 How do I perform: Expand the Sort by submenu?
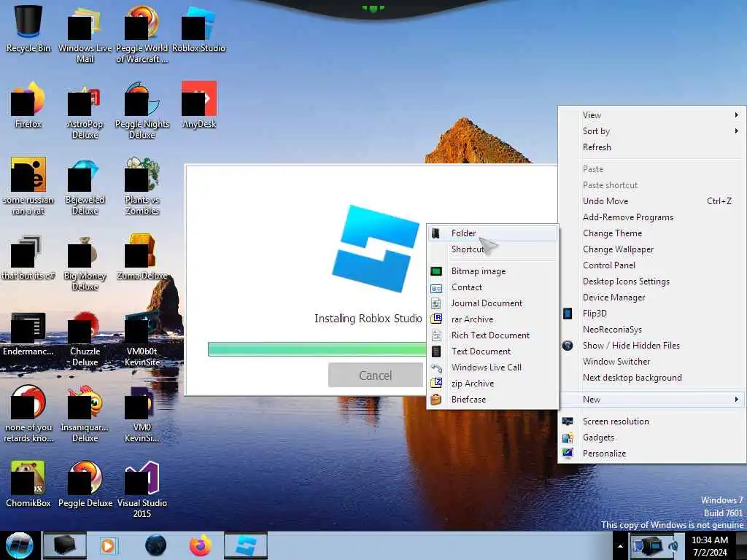(x=651, y=131)
